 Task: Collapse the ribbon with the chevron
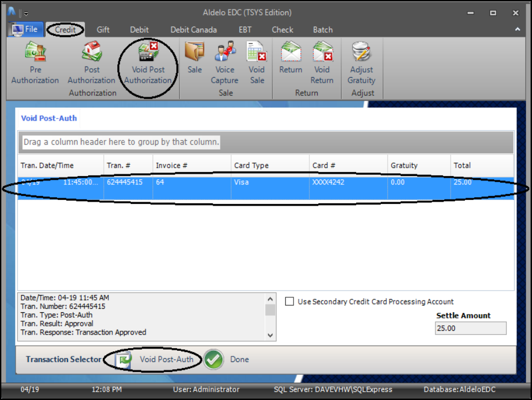(x=517, y=30)
